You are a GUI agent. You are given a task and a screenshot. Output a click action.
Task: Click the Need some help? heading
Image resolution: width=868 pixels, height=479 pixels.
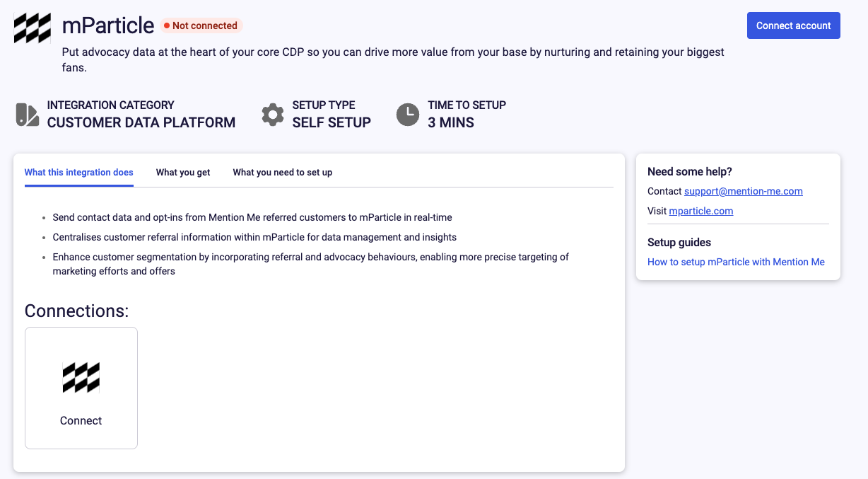(690, 172)
